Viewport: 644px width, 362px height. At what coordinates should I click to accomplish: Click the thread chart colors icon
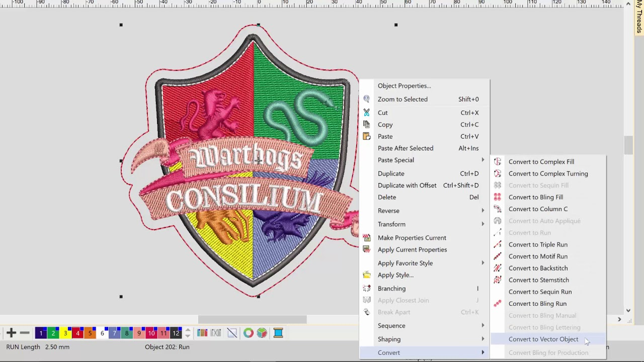click(202, 333)
